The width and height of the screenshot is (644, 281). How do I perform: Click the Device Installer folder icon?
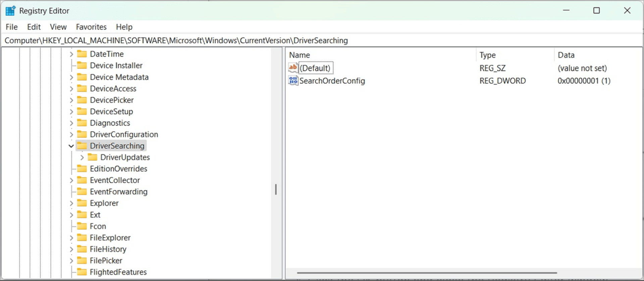click(82, 65)
